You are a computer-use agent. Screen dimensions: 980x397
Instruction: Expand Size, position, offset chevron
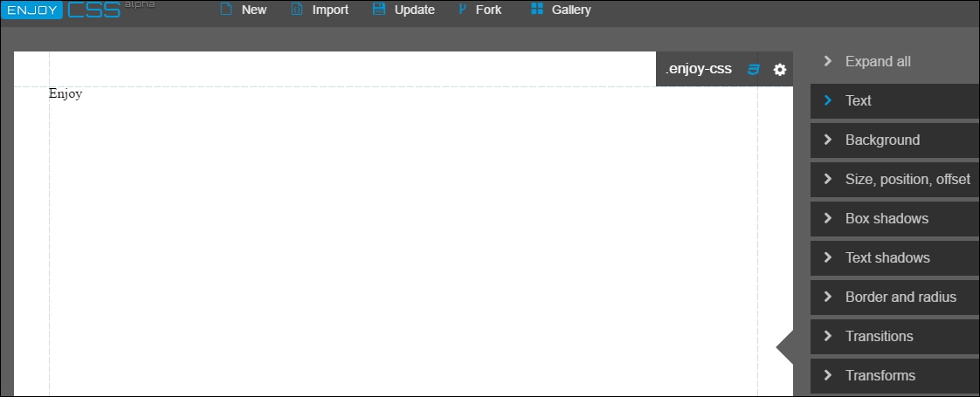point(828,179)
